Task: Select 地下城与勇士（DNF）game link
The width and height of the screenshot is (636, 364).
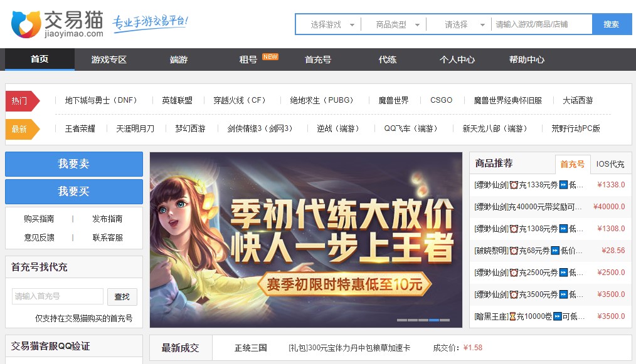Action: click(x=103, y=100)
